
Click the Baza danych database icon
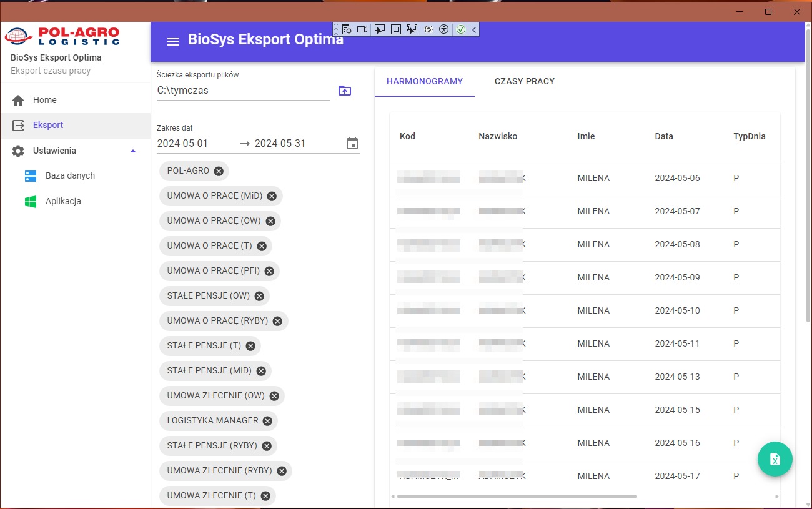31,176
